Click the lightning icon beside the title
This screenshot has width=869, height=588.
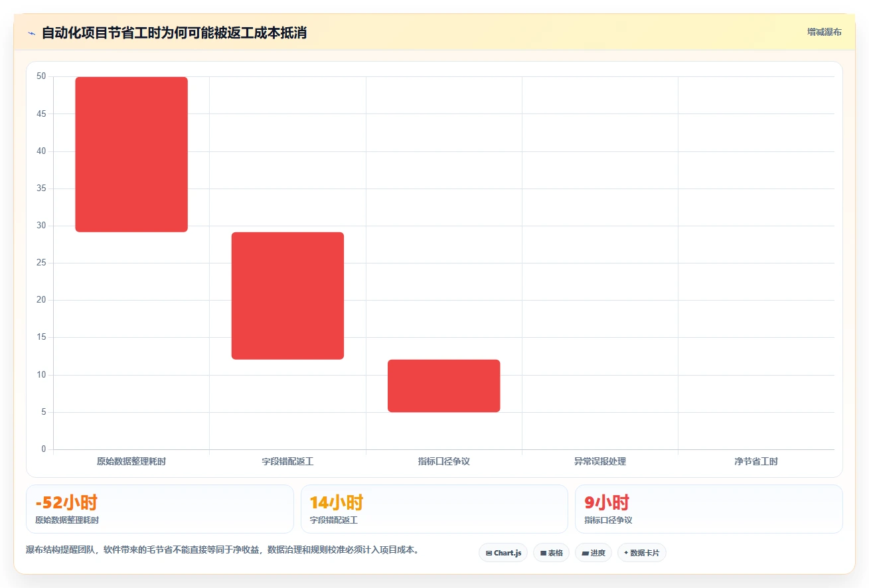(32, 33)
